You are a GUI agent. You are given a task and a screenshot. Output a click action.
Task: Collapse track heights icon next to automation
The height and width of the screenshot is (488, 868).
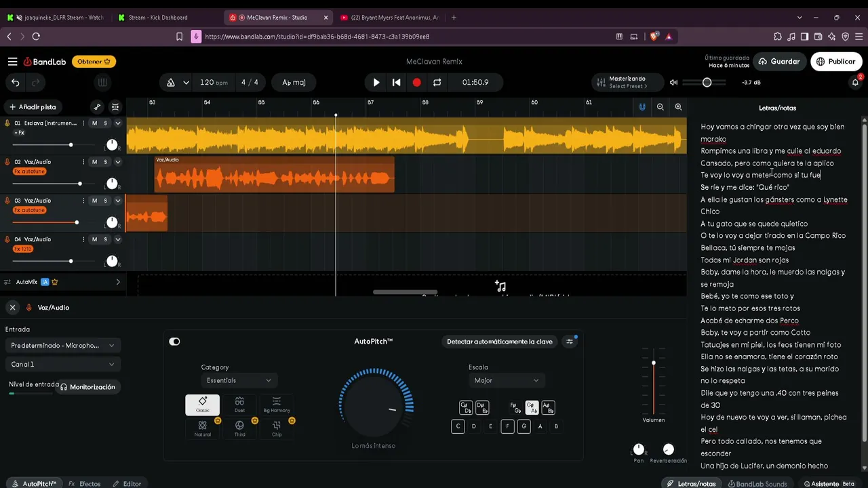pyautogui.click(x=115, y=107)
